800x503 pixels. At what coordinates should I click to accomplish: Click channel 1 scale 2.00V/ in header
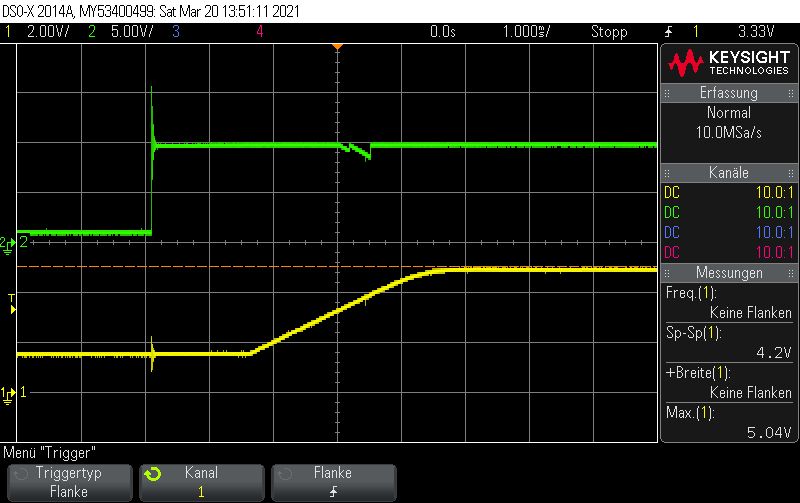pos(48,32)
